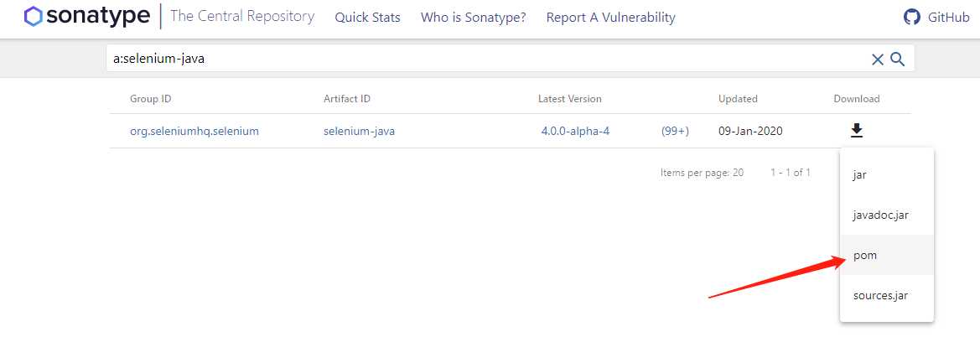Show all versions via the (99+) link

[x=675, y=132]
